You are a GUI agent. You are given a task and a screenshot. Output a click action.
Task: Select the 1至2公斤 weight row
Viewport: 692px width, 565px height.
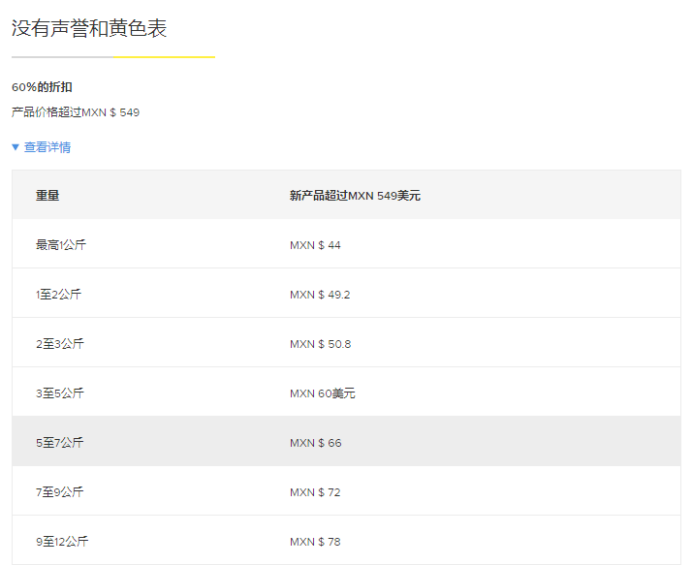pyautogui.click(x=346, y=294)
